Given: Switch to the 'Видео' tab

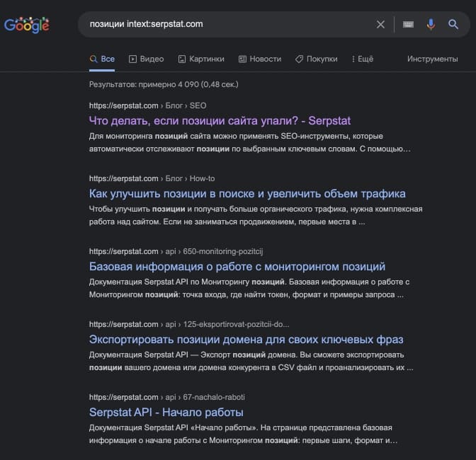Looking at the screenshot, I should tap(146, 59).
